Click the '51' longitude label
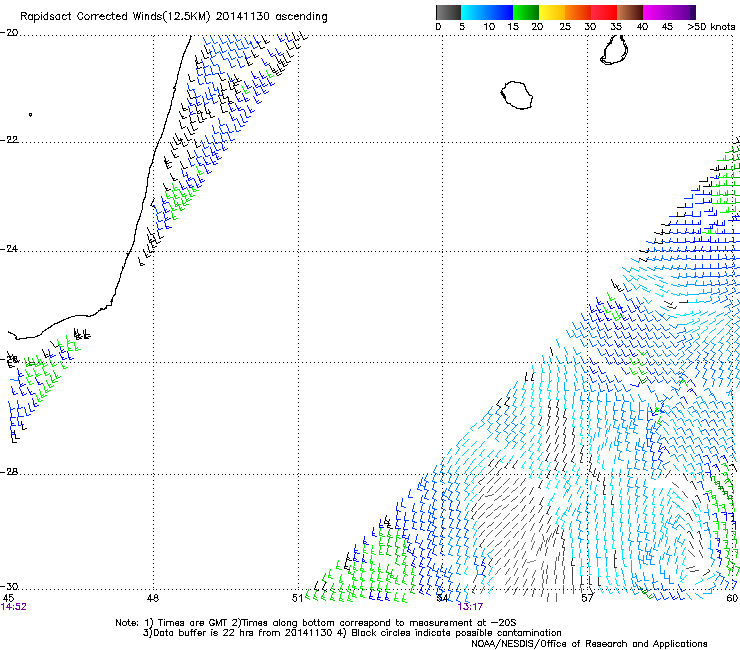The width and height of the screenshot is (740, 650). 297,598
